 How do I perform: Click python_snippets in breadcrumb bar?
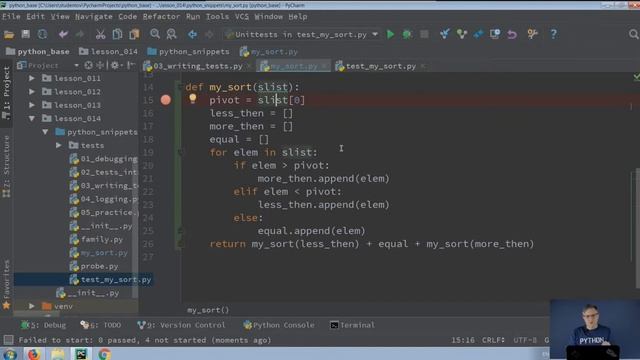tap(189, 51)
